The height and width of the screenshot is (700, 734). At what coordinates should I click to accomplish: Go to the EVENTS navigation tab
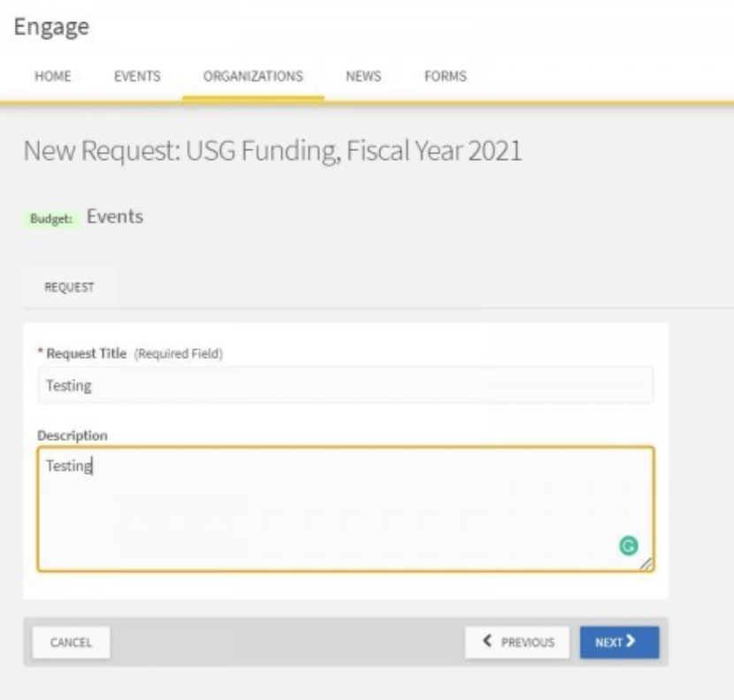137,76
